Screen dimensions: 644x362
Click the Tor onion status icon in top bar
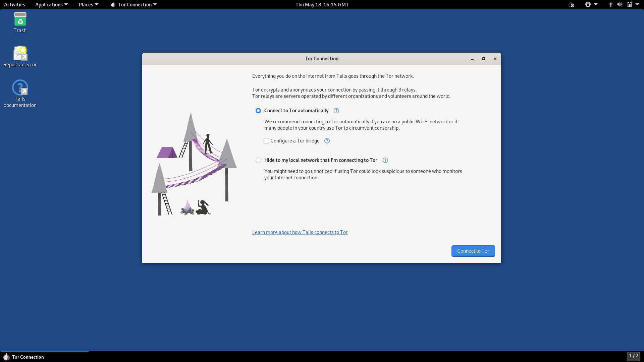(571, 4)
